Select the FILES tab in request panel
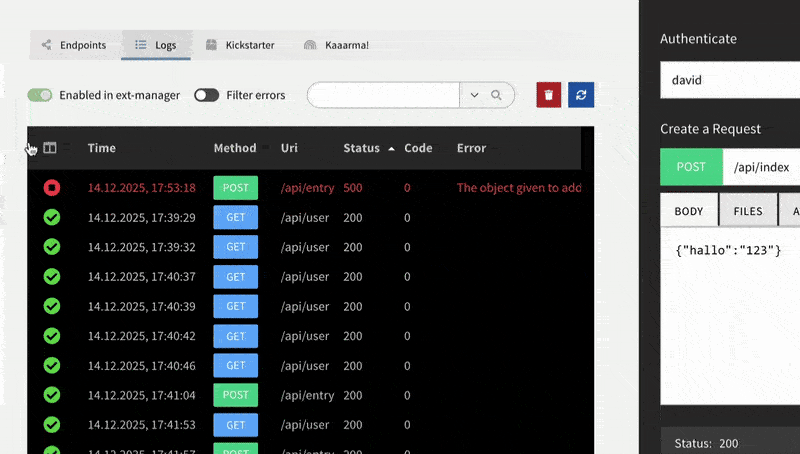 pyautogui.click(x=748, y=211)
